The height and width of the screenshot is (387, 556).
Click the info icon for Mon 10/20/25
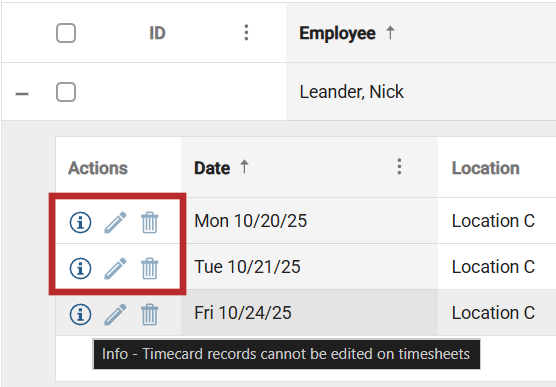point(80,222)
